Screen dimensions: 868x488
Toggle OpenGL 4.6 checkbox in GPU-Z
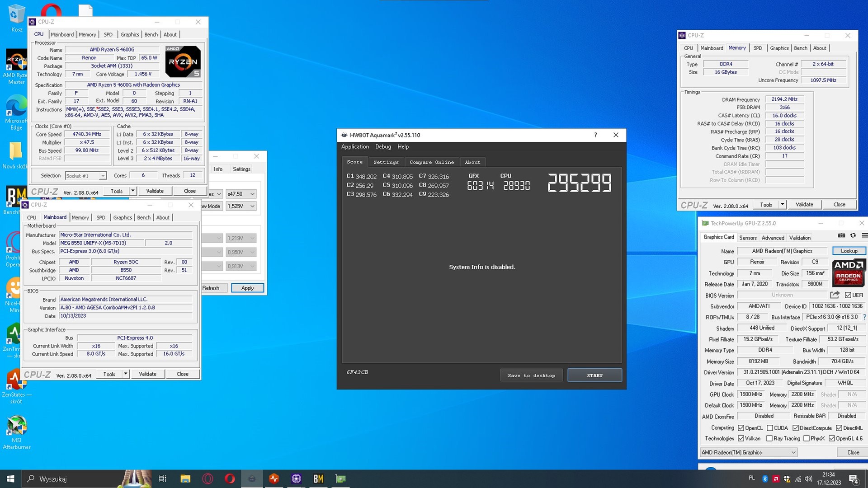832,438
